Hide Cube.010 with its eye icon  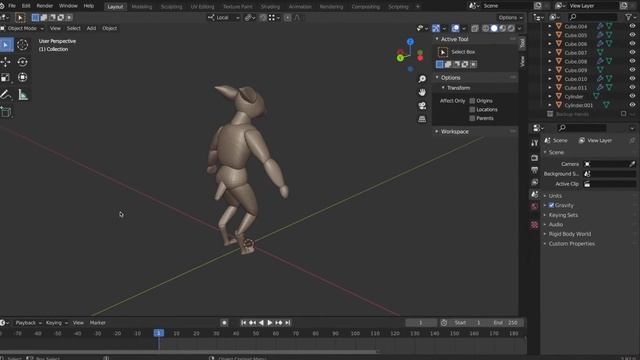click(x=632, y=79)
